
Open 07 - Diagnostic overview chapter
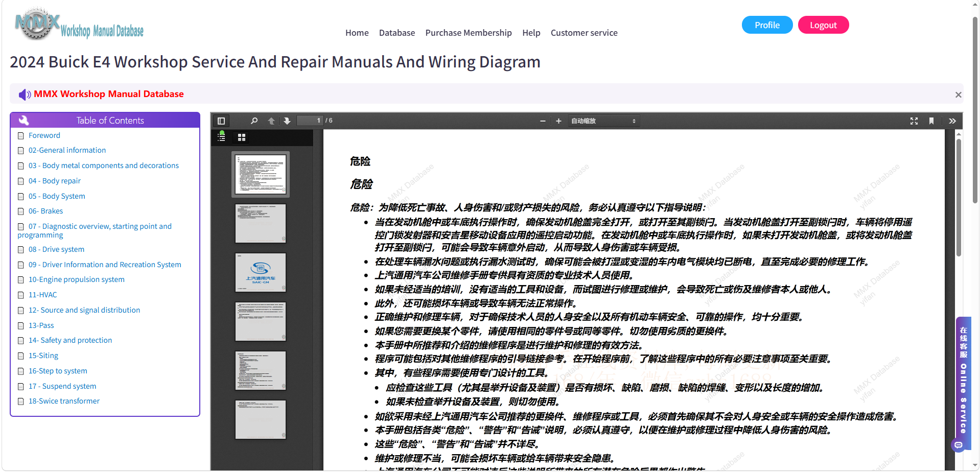(x=95, y=230)
